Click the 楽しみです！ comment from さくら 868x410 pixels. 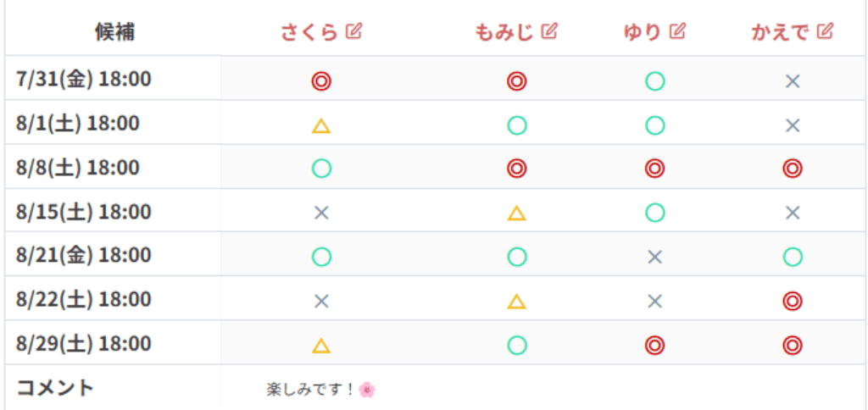tap(310, 390)
